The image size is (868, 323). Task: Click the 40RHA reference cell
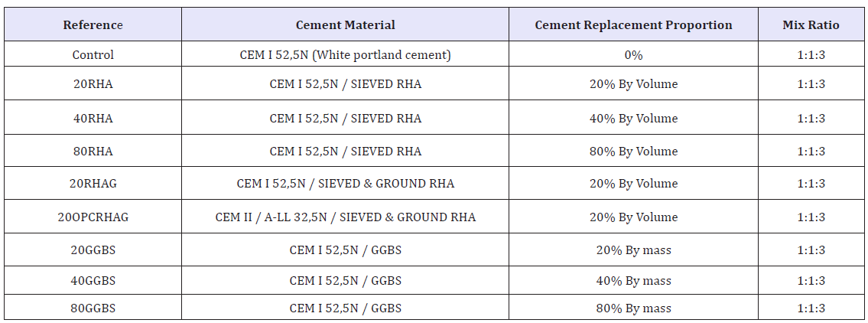pyautogui.click(x=93, y=119)
